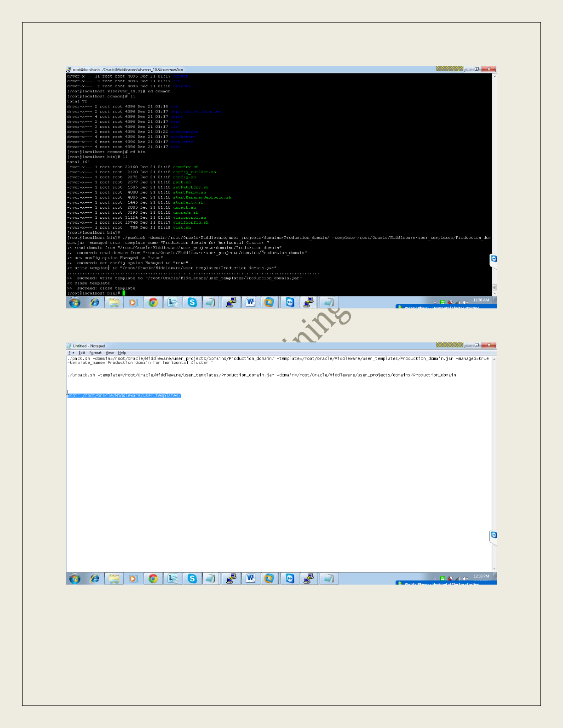Click startManagedWebLogic.sh in the terminal listing
The image size is (563, 728).
[x=202, y=197]
